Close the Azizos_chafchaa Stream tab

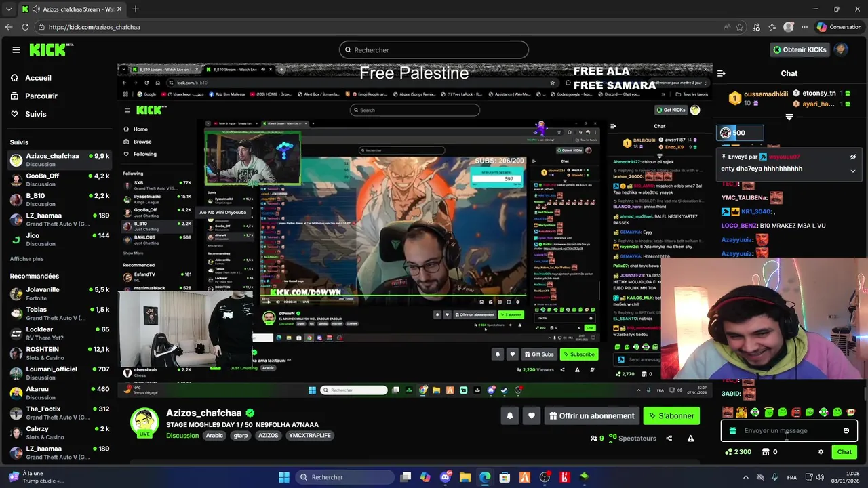click(x=119, y=9)
